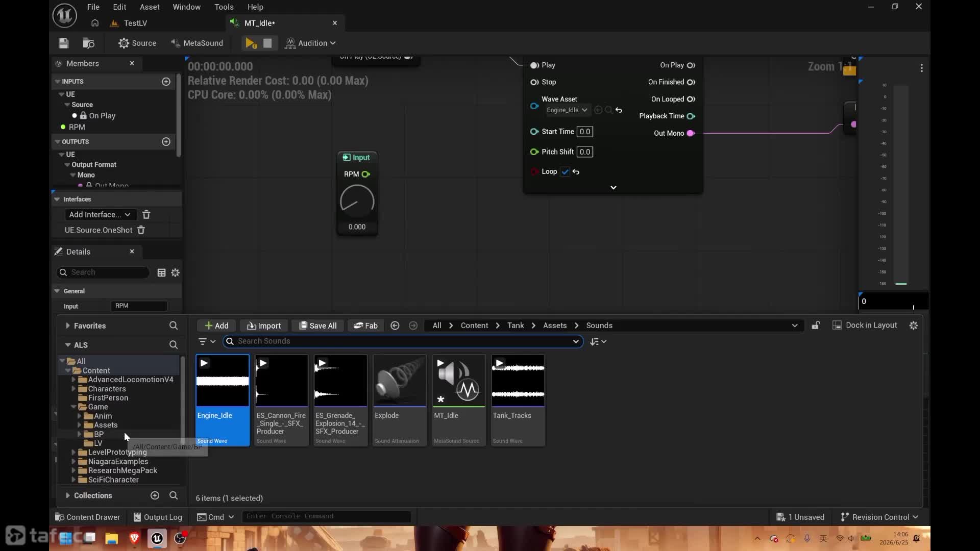
Task: Click the Out Mono output pin
Action: (691, 133)
